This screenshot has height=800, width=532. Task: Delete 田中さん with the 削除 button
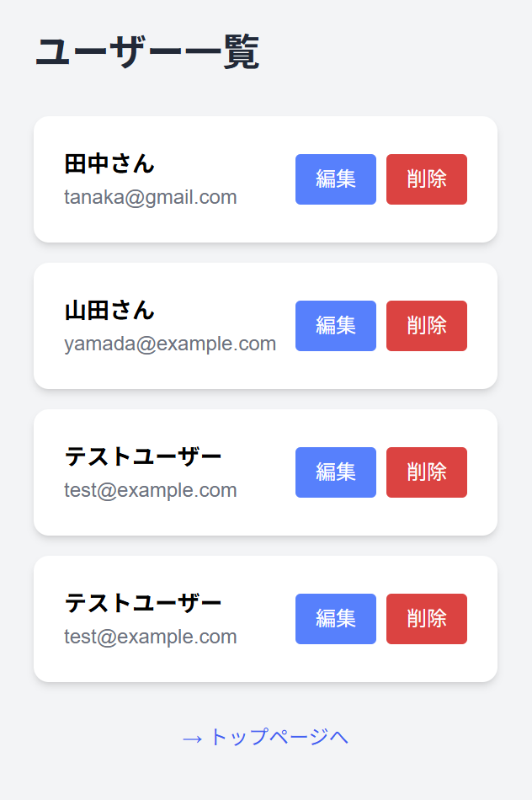coord(426,179)
